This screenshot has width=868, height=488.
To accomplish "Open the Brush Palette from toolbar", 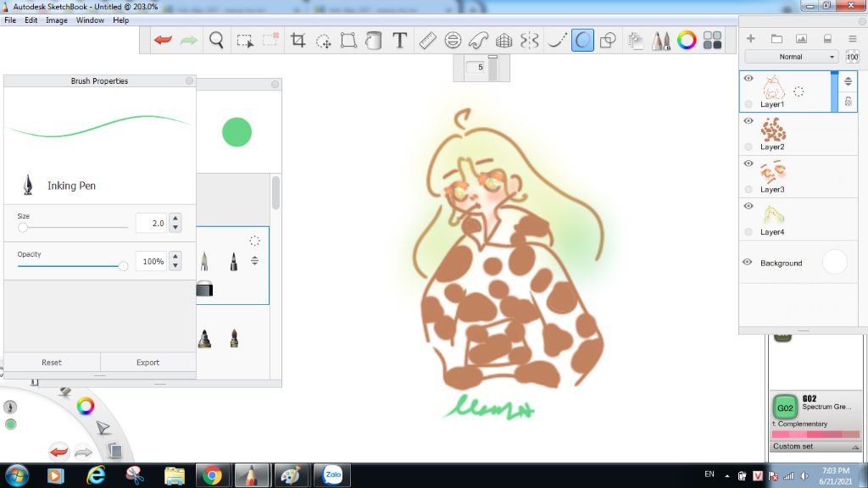I will pyautogui.click(x=660, y=41).
